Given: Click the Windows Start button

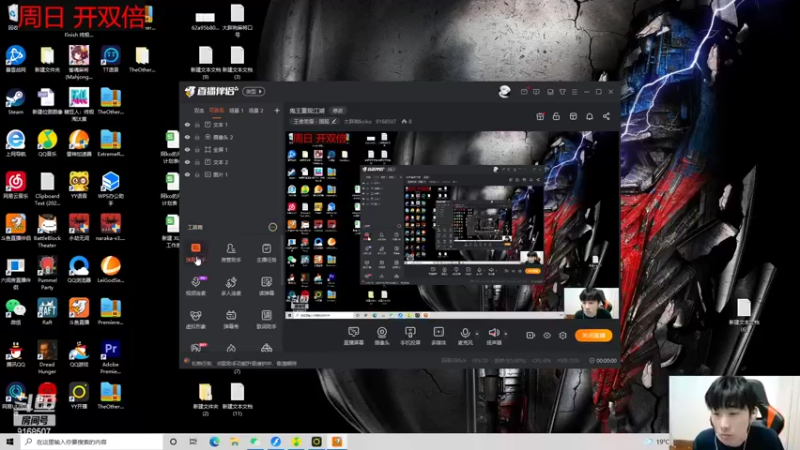Looking at the screenshot, I should [x=10, y=442].
